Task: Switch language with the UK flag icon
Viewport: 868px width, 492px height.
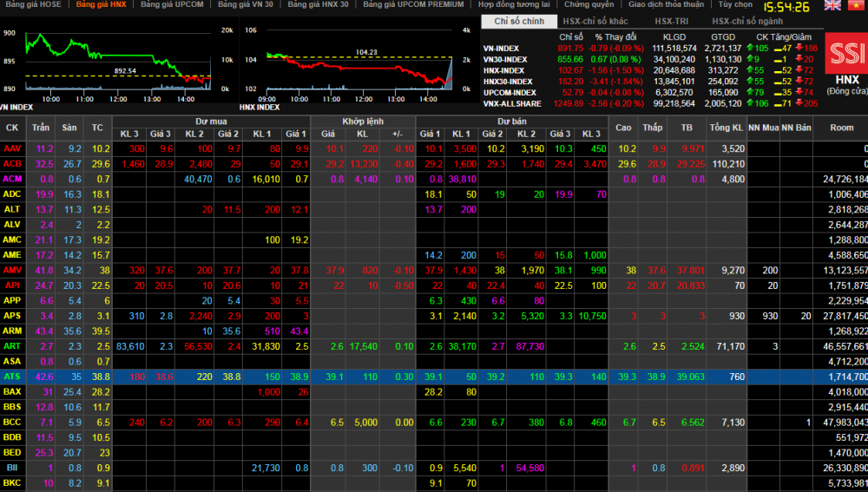Action: point(832,5)
